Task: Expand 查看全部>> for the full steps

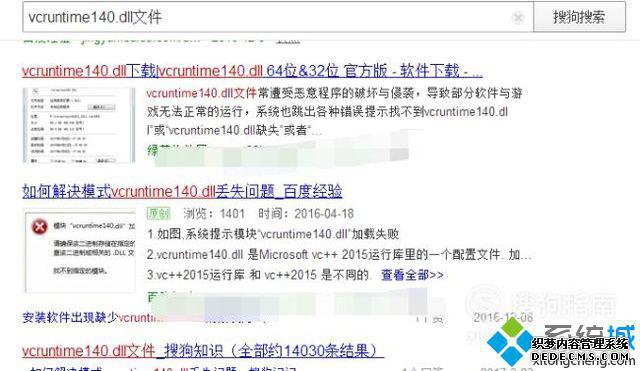Action: tap(412, 275)
